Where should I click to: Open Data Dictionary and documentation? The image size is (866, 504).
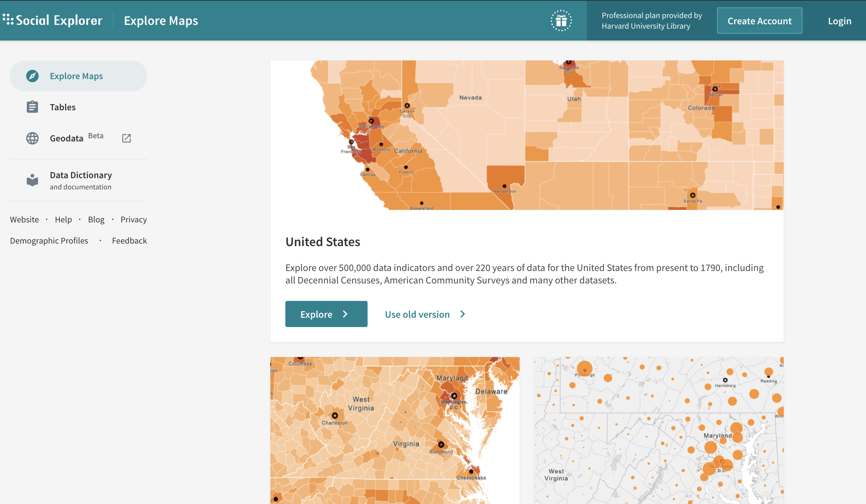[81, 180]
